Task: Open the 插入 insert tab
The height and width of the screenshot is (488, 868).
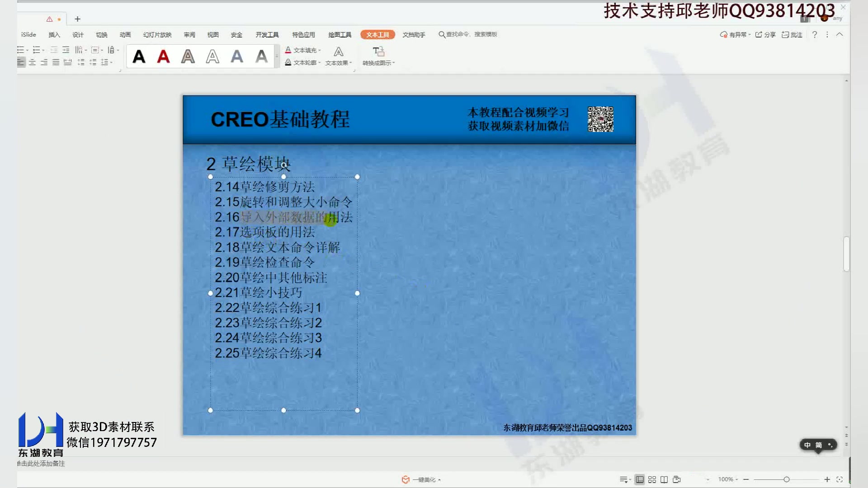Action: [54, 35]
